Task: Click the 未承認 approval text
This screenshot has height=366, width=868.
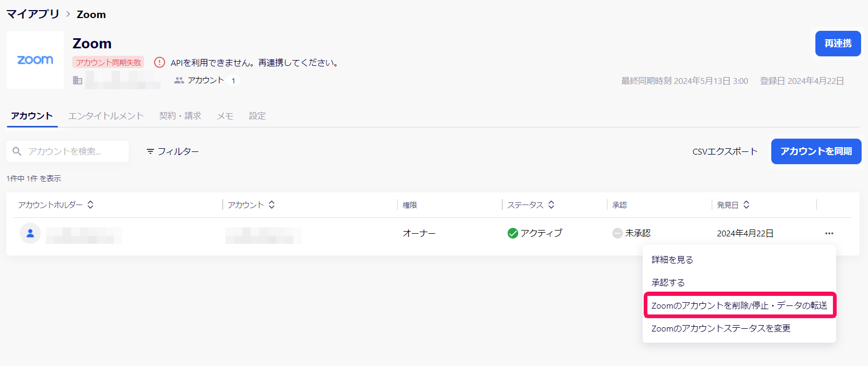Action: (638, 233)
